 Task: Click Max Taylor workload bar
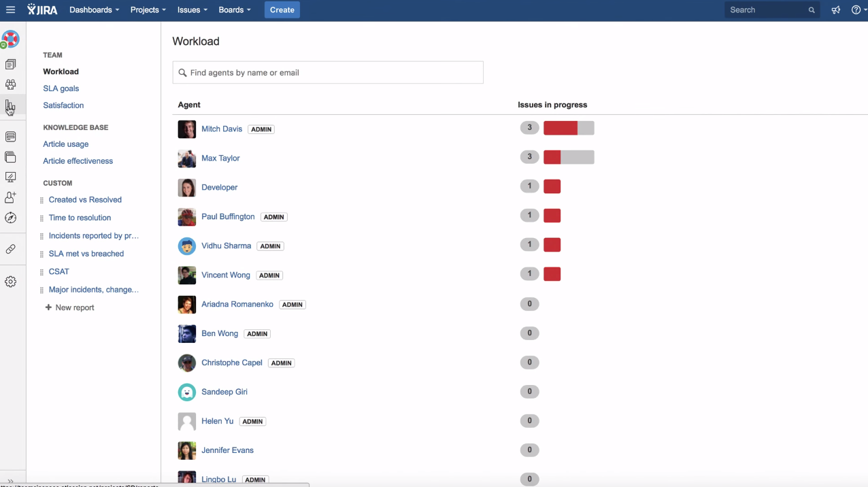click(569, 157)
